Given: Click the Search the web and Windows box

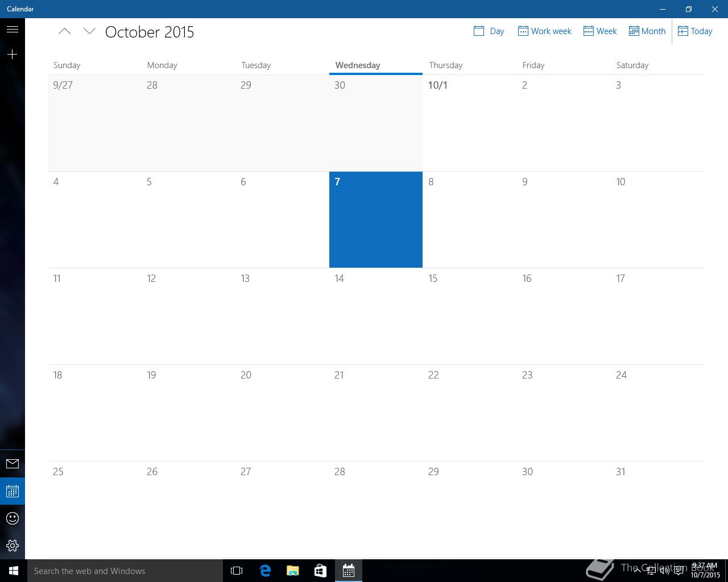Looking at the screenshot, I should click(125, 571).
